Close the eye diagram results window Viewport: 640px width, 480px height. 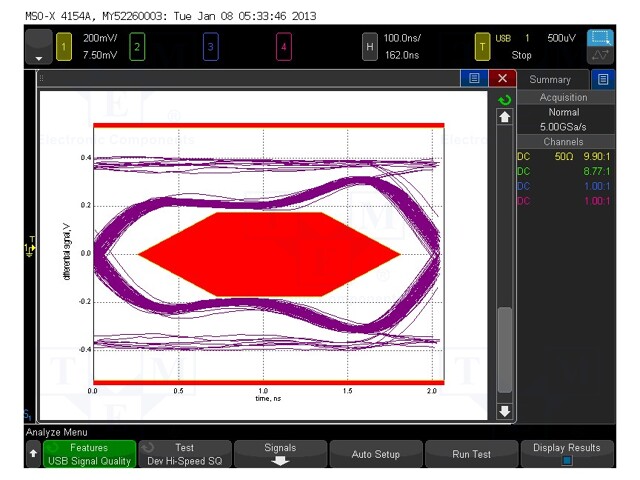pyautogui.click(x=502, y=78)
